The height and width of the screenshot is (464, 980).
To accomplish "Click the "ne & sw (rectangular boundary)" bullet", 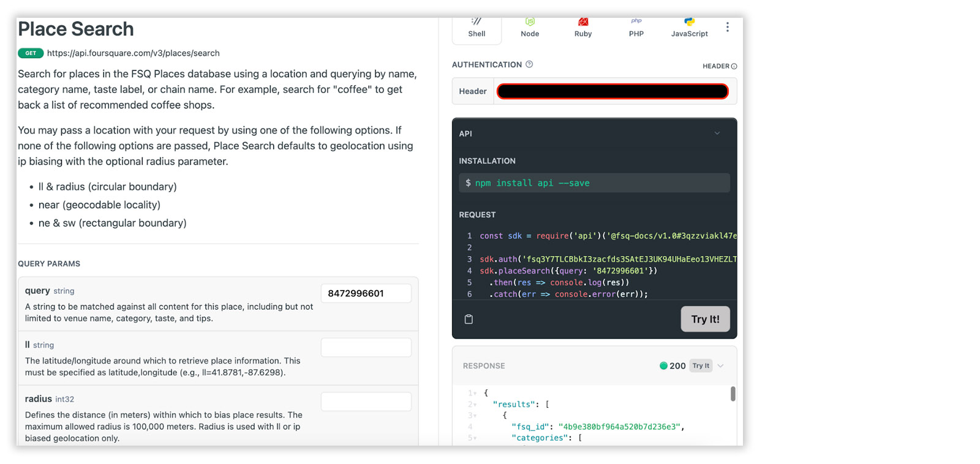I will click(x=113, y=223).
